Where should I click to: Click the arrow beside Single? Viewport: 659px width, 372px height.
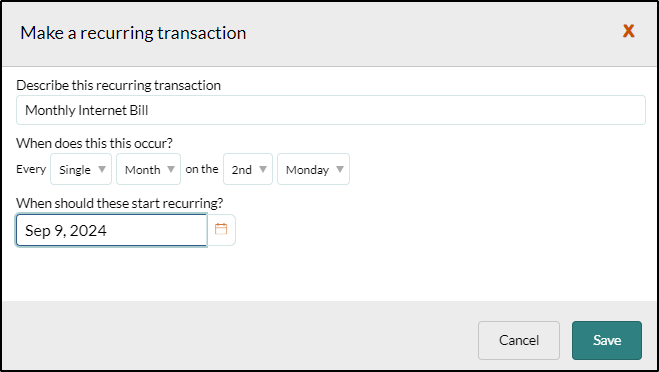[102, 169]
